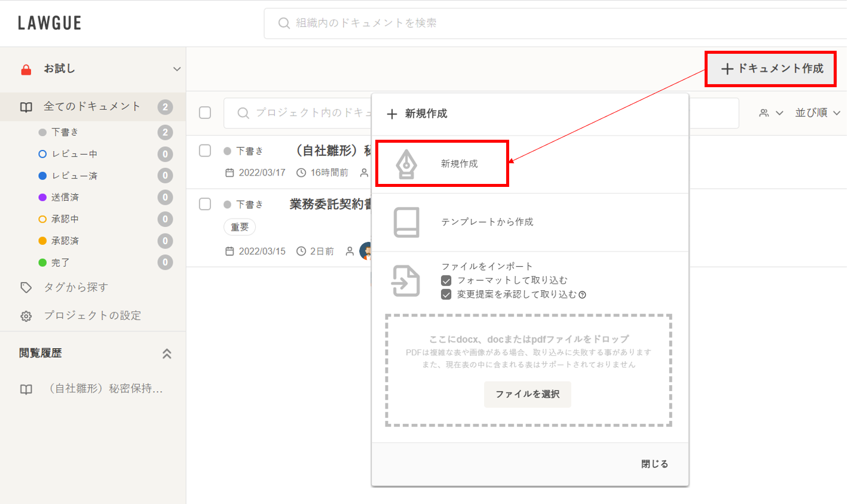Click the ドキュメント作成 button
Screen dimensions: 851x504
[770, 69]
